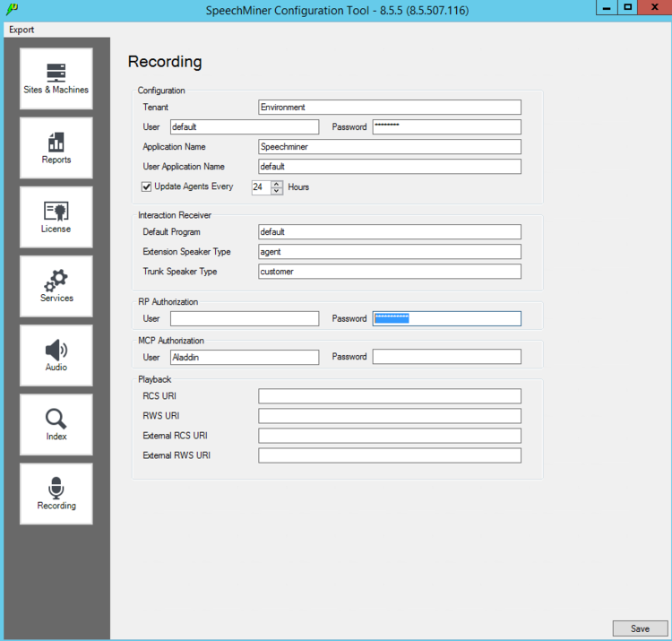Select the Audio speaker panel

(x=56, y=355)
